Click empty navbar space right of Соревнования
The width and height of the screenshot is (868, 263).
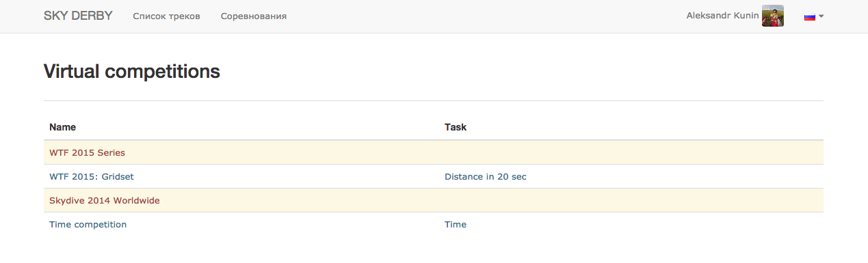click(479, 16)
